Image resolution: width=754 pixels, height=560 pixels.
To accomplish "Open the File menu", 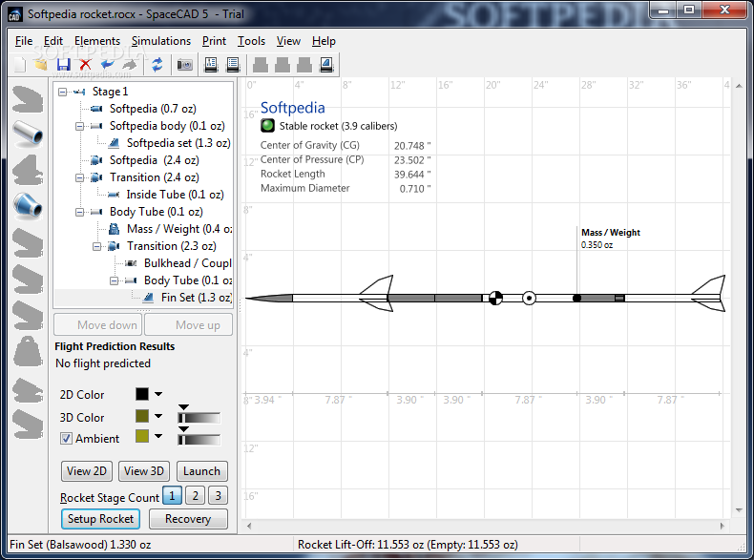I will pyautogui.click(x=24, y=41).
